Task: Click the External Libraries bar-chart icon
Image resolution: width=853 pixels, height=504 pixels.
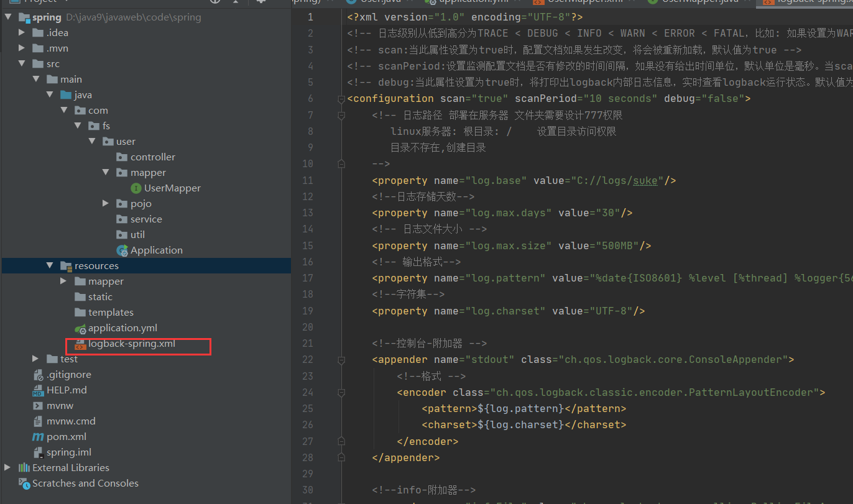Action: tap(24, 468)
